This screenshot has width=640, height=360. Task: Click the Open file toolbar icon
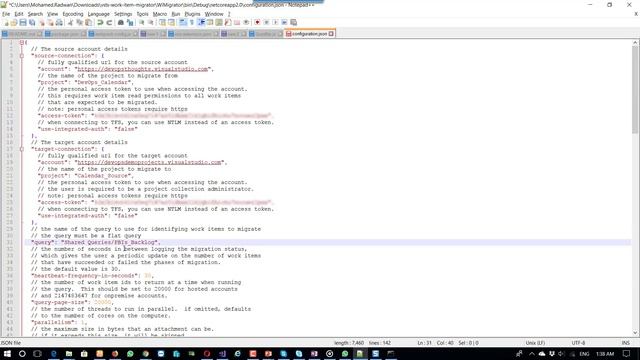click(14, 22)
